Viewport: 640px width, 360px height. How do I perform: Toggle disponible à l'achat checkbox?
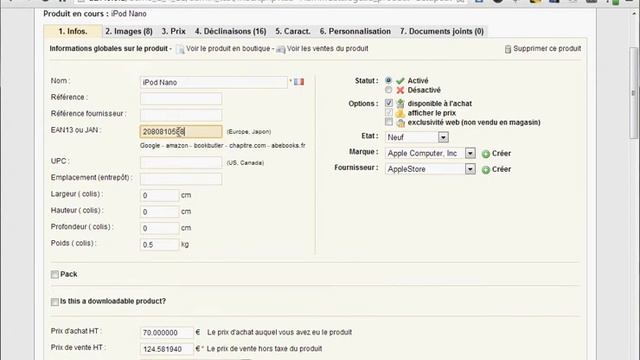389,103
